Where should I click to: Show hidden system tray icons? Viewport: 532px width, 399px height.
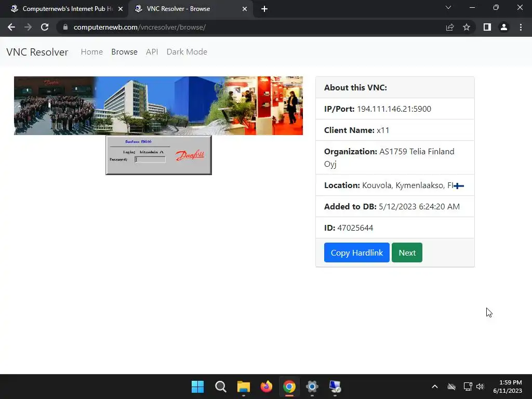(x=435, y=387)
